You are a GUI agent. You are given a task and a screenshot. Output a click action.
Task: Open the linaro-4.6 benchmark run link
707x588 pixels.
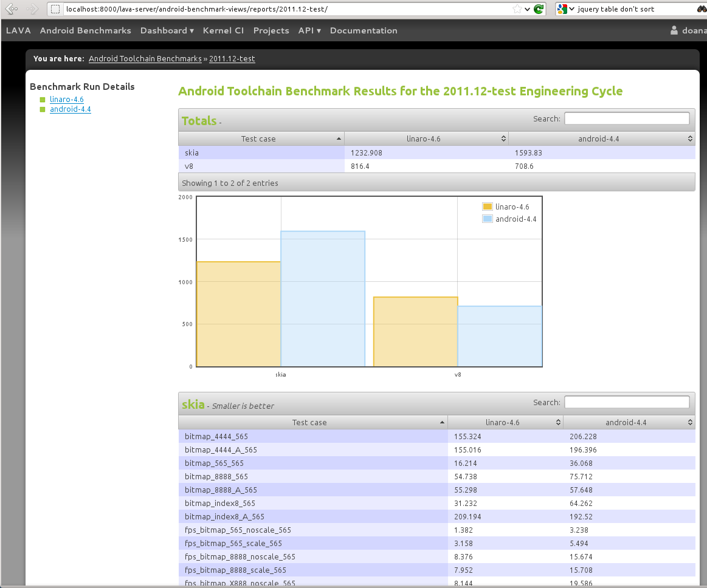click(x=67, y=100)
